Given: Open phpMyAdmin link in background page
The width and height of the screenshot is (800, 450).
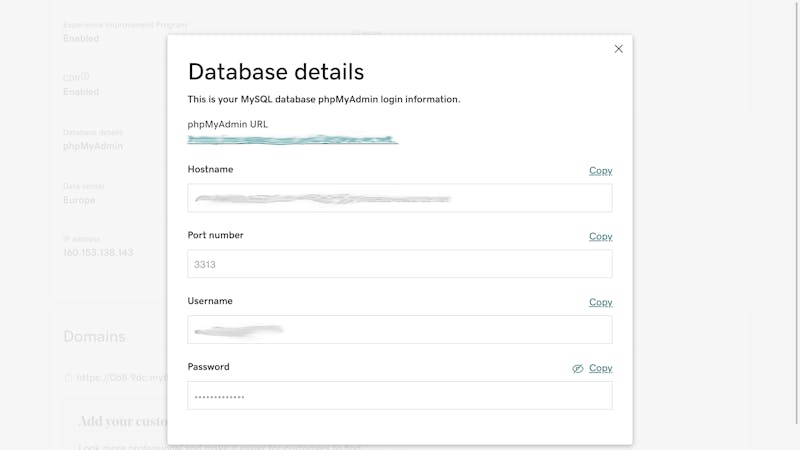Looking at the screenshot, I should tap(93, 146).
